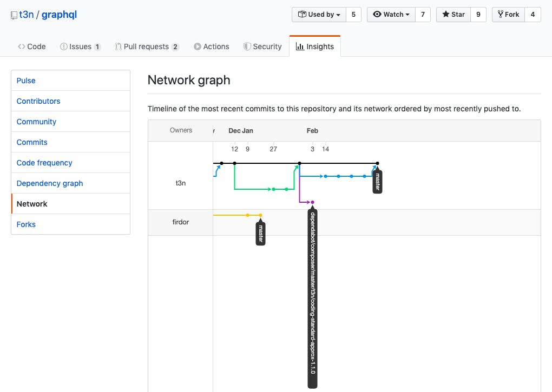Open Dependency graph in the sidebar

click(71, 183)
